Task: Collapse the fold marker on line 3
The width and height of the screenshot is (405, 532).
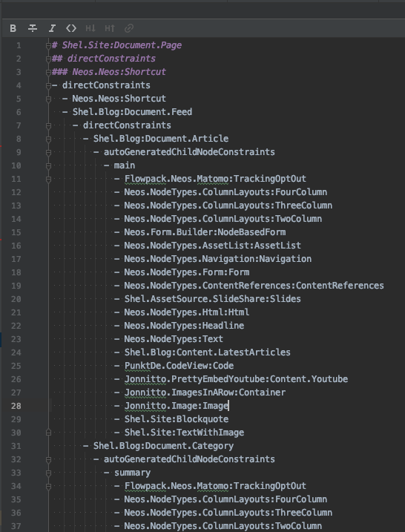Action: pyautogui.click(x=48, y=72)
